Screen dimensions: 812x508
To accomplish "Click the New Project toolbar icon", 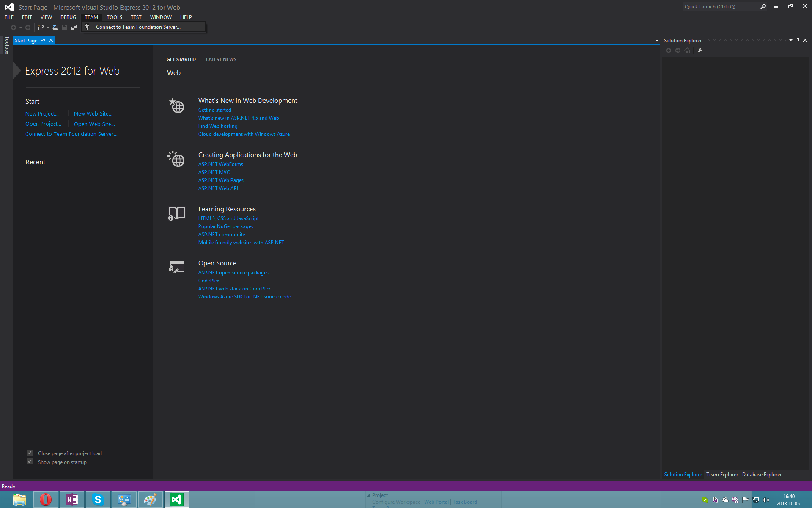I will [41, 28].
